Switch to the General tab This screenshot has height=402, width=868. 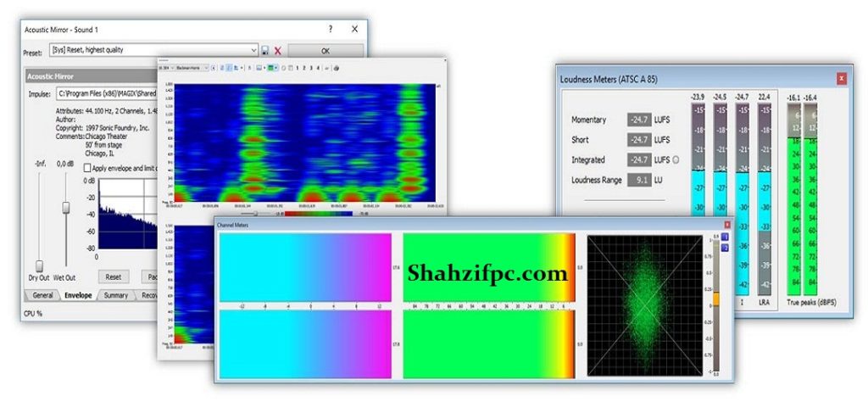[x=42, y=296]
